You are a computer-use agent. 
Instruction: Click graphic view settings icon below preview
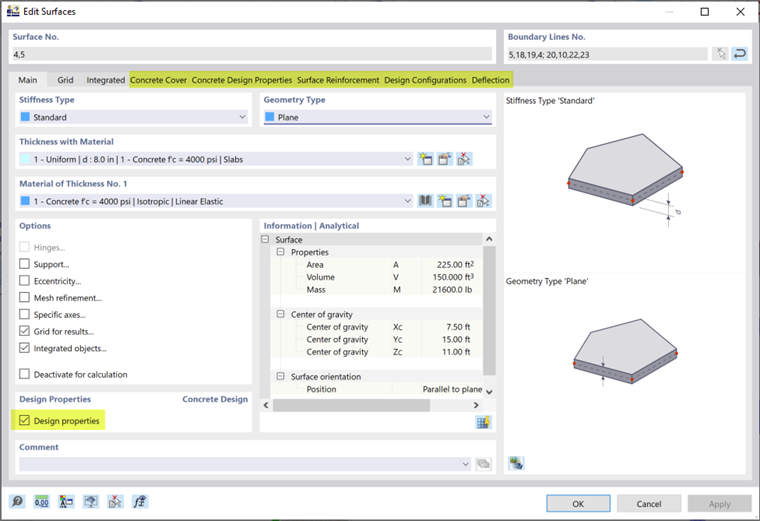[516, 463]
